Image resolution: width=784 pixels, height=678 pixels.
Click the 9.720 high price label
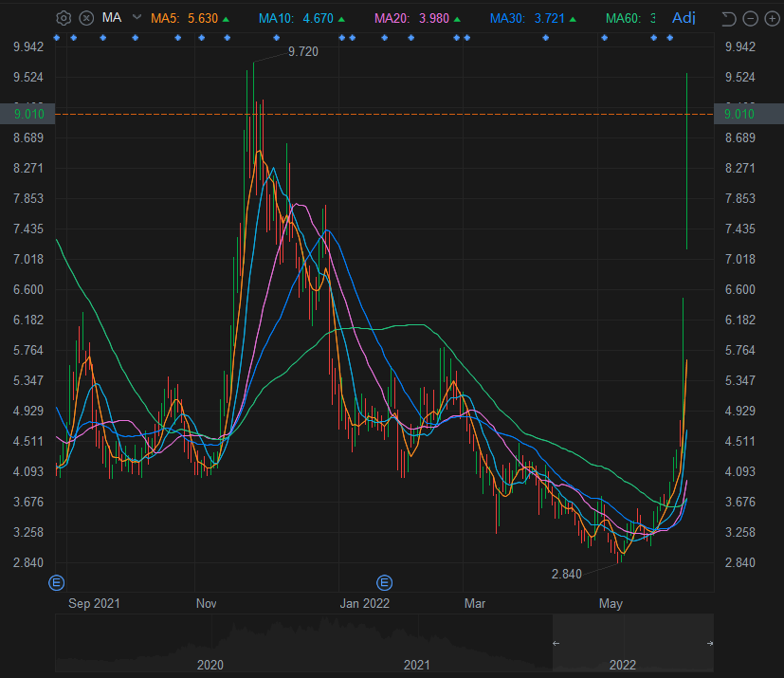(x=303, y=52)
